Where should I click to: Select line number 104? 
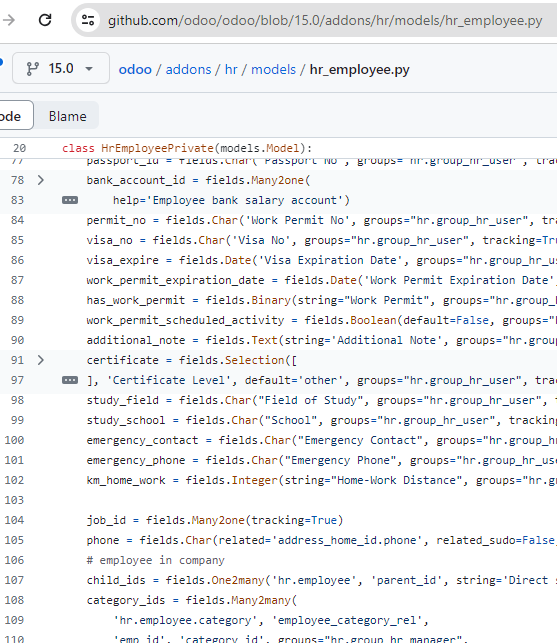(14, 520)
